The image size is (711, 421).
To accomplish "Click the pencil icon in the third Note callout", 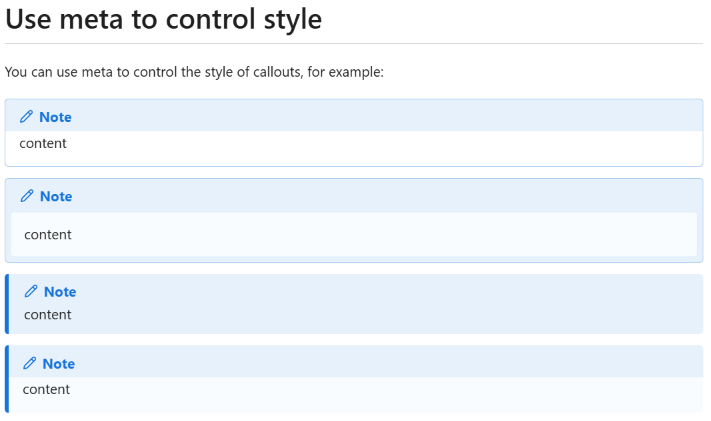I will point(31,291).
